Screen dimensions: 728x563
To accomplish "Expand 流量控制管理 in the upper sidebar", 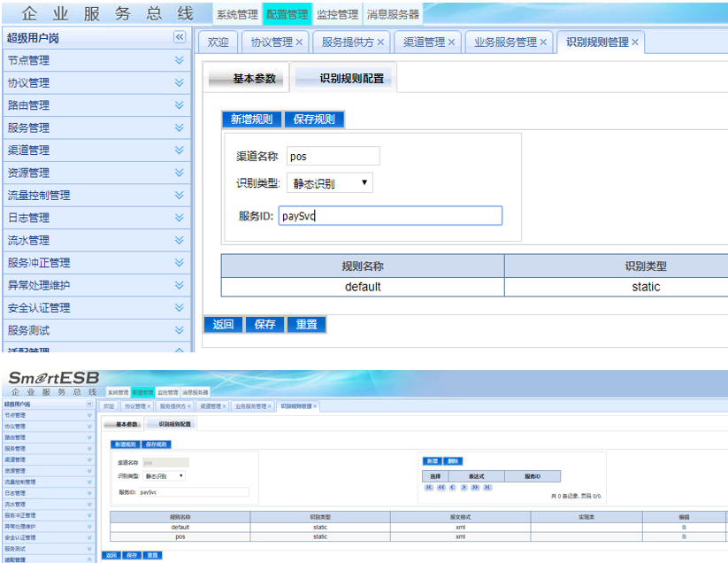I will [x=180, y=195].
